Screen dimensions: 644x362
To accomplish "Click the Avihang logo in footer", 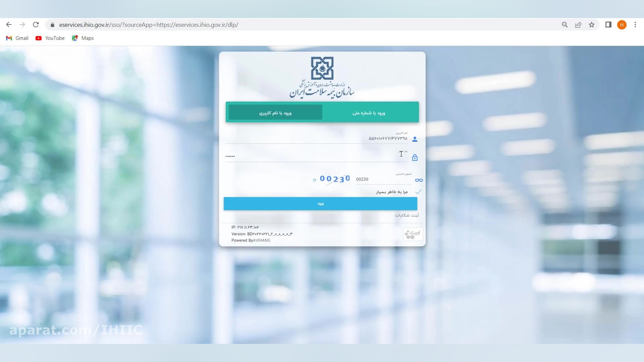I will (x=413, y=234).
